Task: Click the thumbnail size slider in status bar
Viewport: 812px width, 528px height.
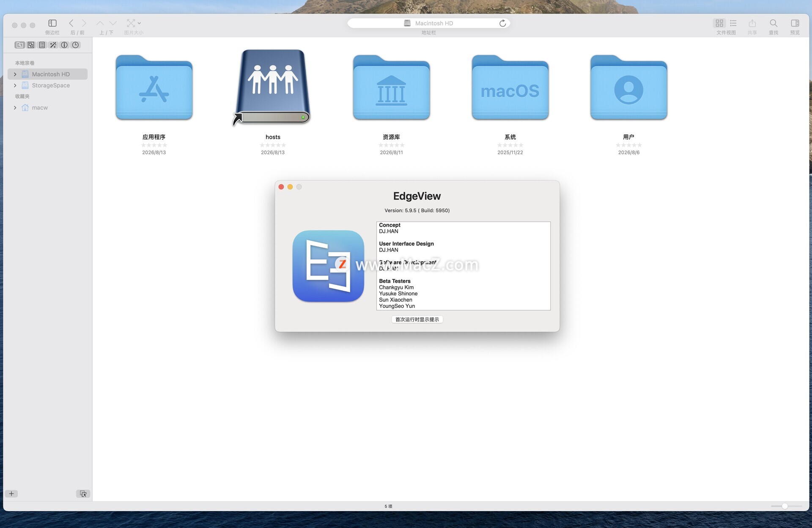Action: pos(786,506)
